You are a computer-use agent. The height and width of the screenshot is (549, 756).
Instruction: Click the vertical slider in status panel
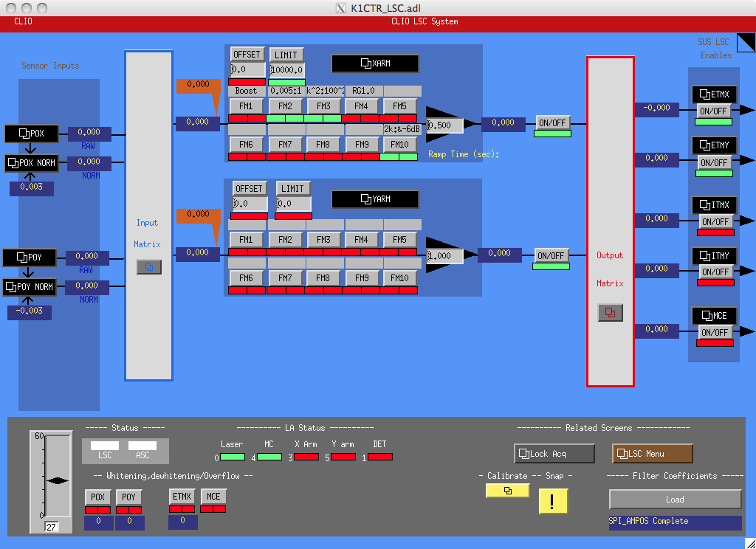pos(52,480)
